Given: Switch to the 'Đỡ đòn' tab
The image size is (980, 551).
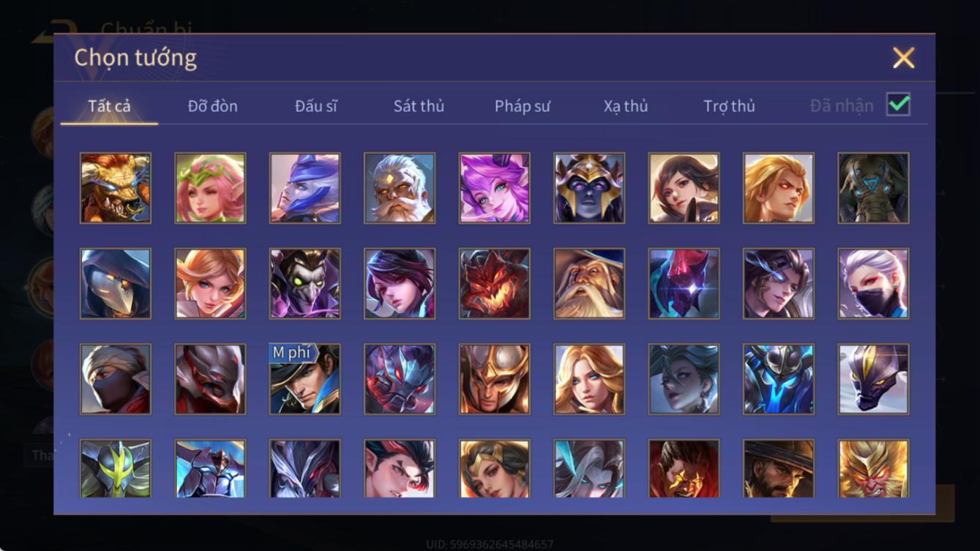Looking at the screenshot, I should pyautogui.click(x=212, y=106).
